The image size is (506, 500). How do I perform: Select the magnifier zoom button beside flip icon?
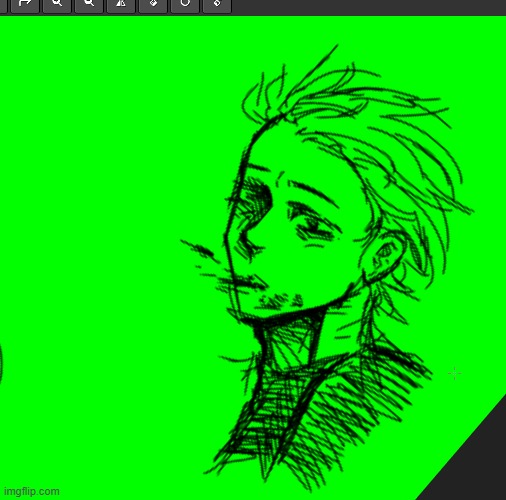coord(89,5)
